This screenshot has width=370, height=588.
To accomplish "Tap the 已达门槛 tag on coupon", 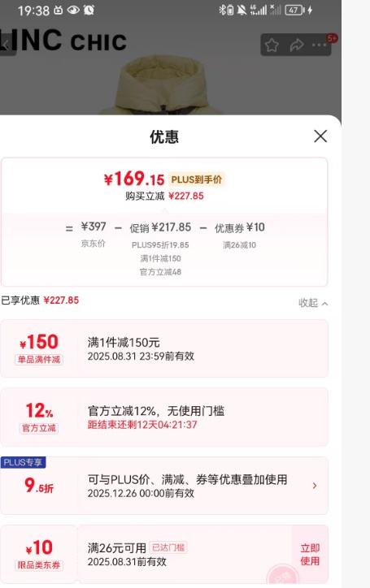I will click(x=168, y=547).
